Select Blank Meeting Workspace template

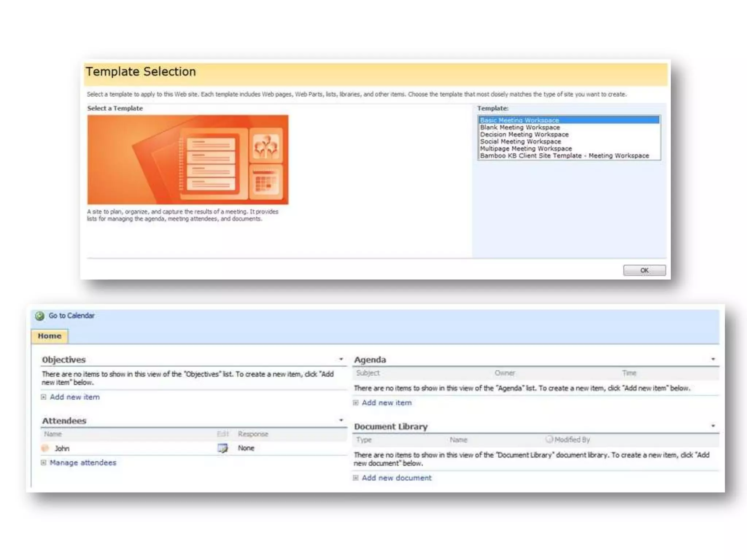point(520,127)
